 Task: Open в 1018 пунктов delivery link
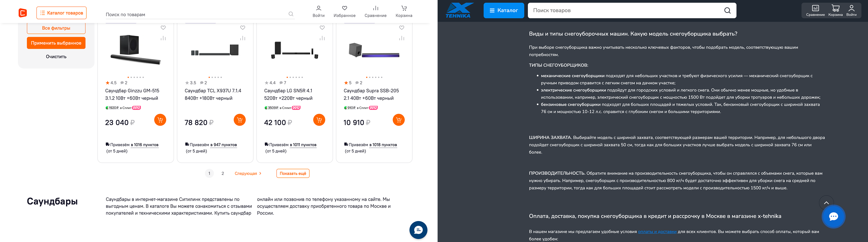coord(383,145)
